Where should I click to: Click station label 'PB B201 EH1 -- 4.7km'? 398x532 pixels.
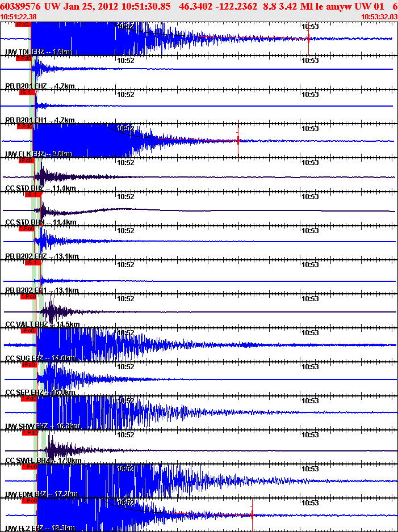40,120
